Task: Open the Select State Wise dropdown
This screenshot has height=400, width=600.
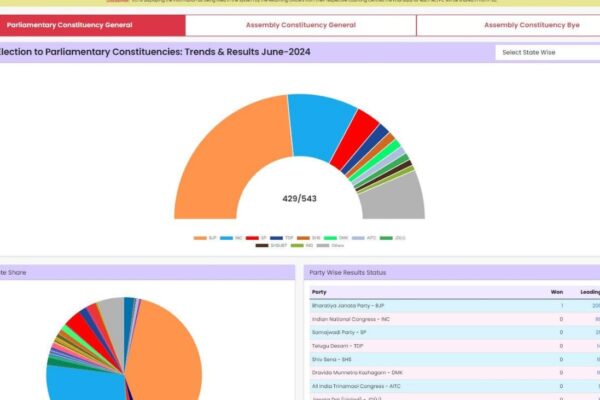Action: point(545,52)
